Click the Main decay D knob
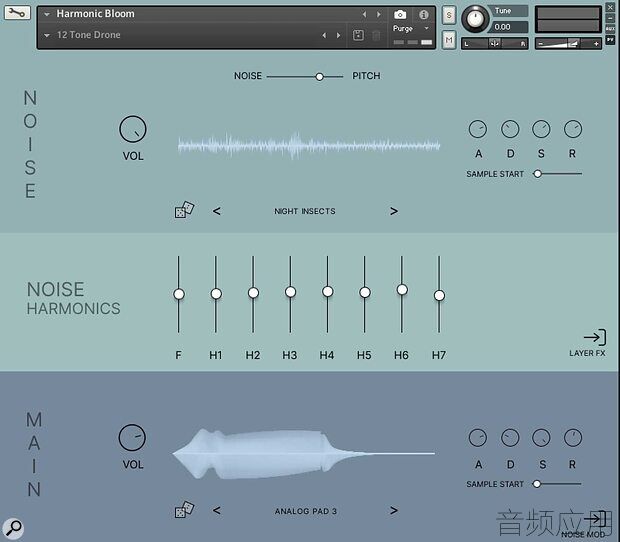 pos(510,438)
